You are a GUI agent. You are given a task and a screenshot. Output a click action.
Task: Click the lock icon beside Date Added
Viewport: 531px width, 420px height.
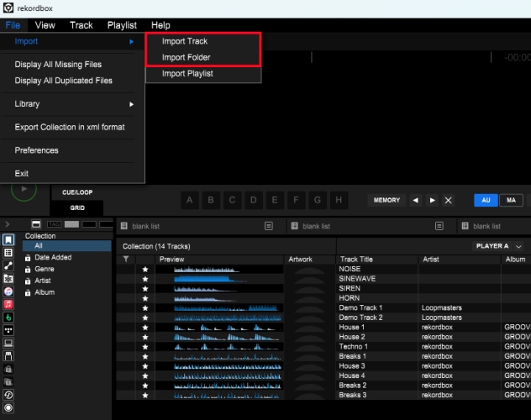tap(28, 258)
